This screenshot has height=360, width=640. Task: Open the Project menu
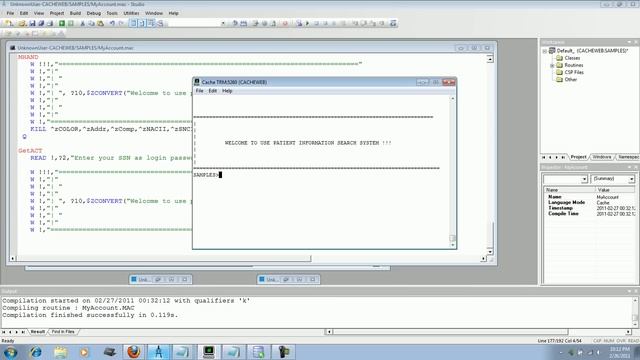[x=57, y=13]
